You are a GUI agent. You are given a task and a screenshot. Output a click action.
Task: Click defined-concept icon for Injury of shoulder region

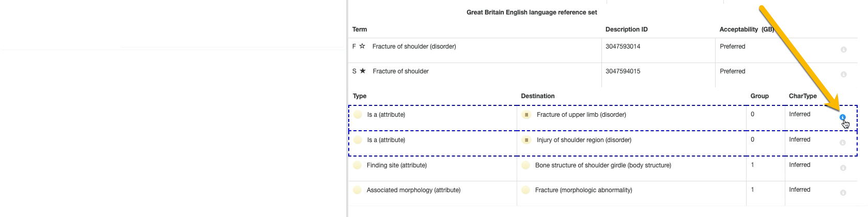pos(526,140)
